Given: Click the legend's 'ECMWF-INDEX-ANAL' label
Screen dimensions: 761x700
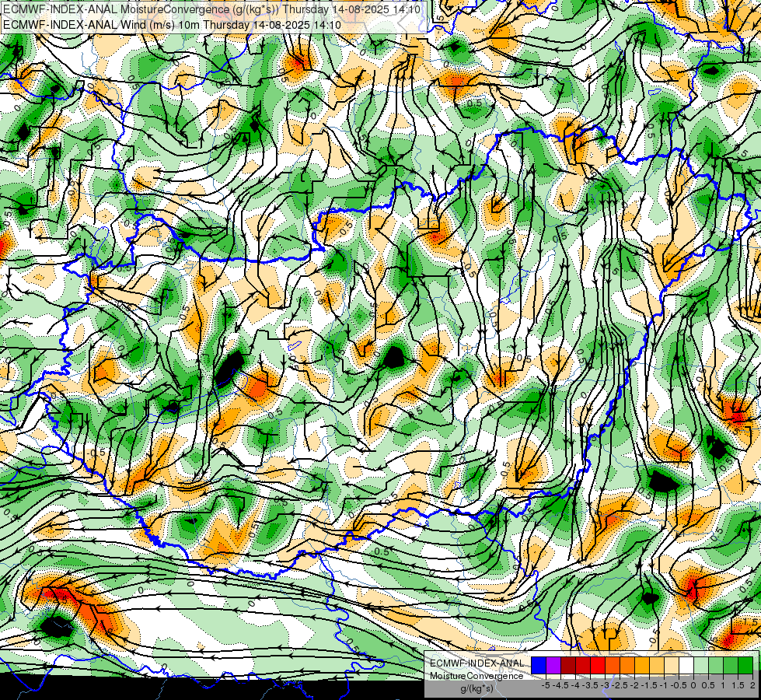Looking at the screenshot, I should click(x=477, y=663).
